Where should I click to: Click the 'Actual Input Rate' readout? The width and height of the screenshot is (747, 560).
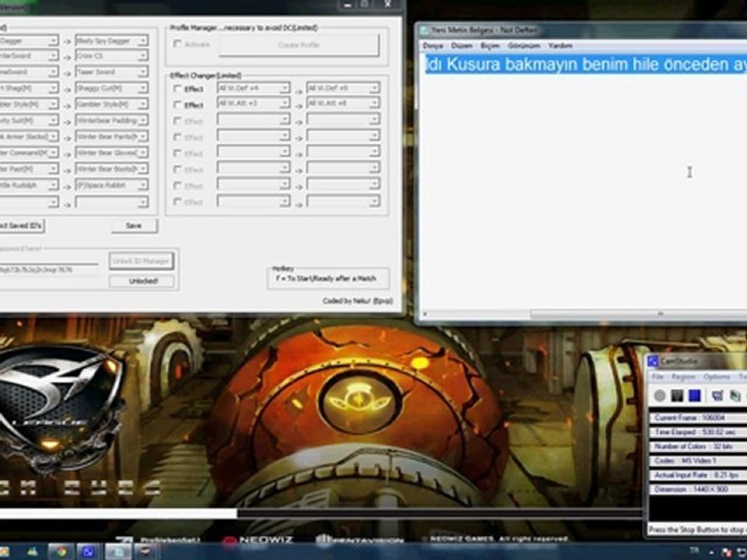click(698, 475)
